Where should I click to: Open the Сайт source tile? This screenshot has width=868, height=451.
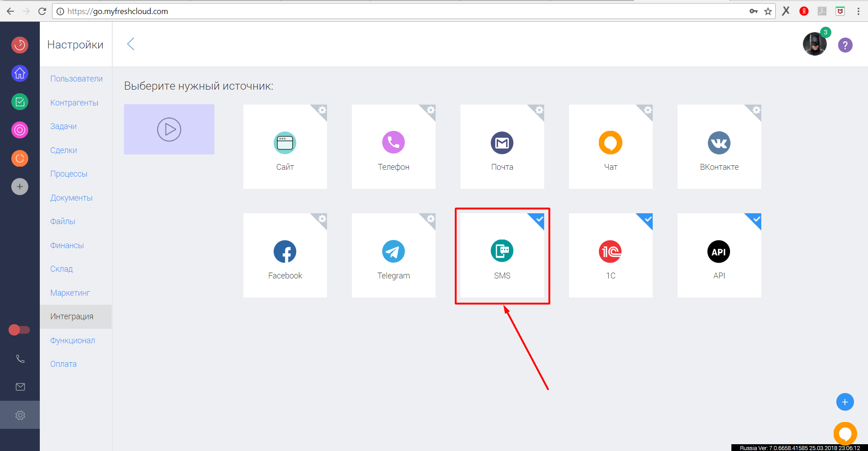point(285,147)
